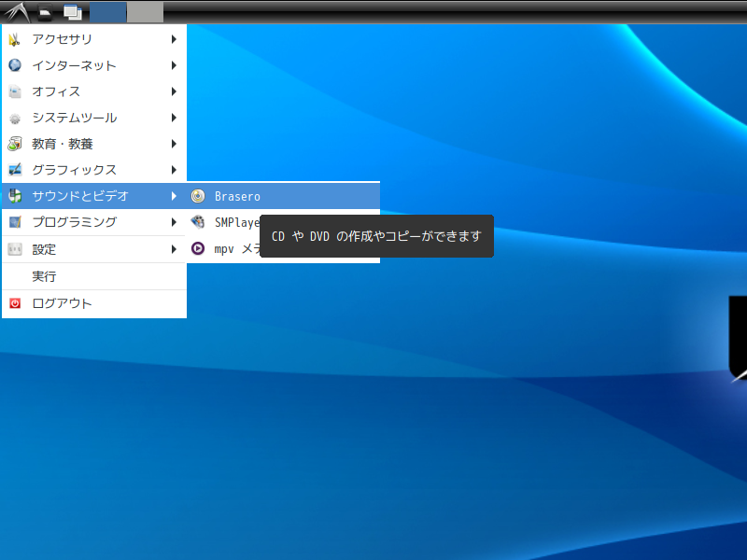Click the オフィス document icon
The height and width of the screenshot is (560, 747).
tap(15, 91)
